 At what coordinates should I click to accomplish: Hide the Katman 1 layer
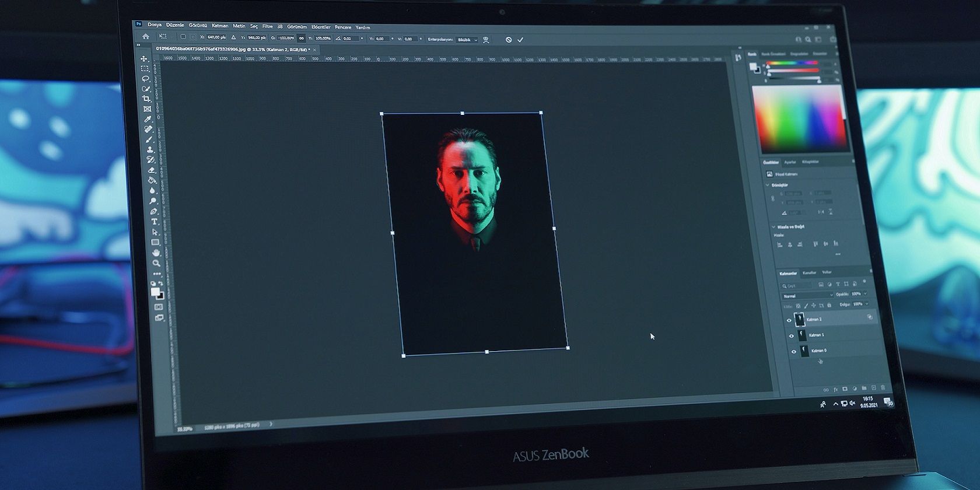point(792,335)
